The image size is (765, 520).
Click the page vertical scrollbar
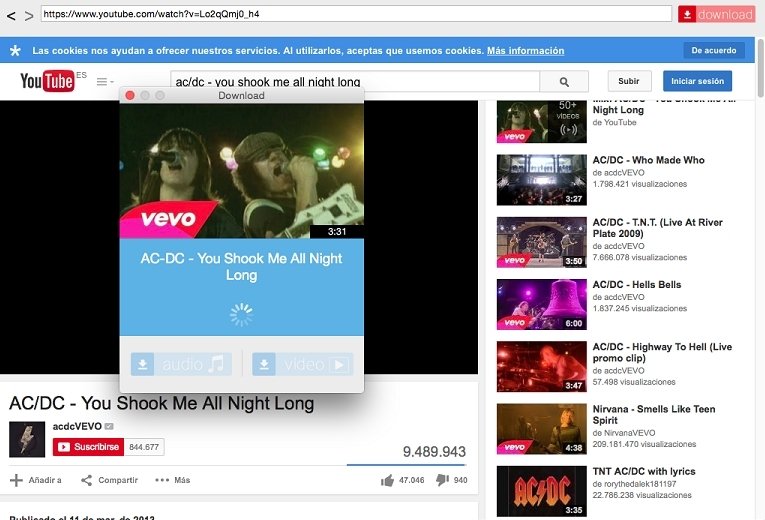coord(760,68)
